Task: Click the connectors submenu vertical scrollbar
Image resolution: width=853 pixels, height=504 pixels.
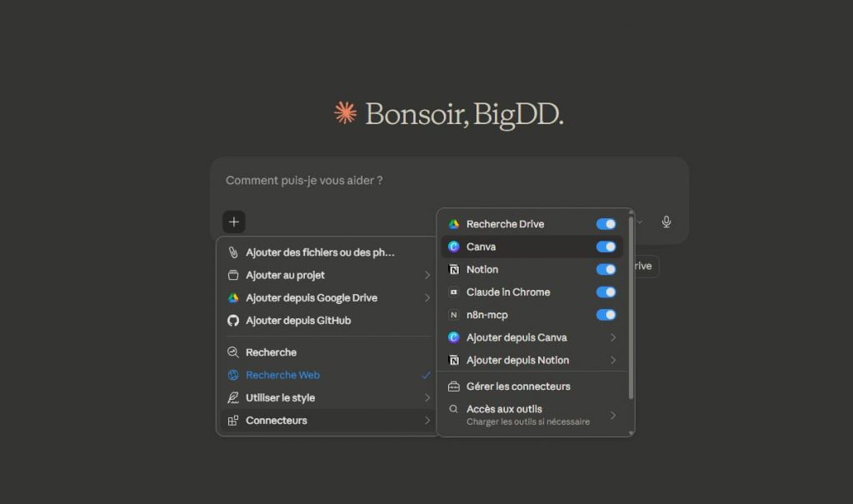Action: [631, 308]
